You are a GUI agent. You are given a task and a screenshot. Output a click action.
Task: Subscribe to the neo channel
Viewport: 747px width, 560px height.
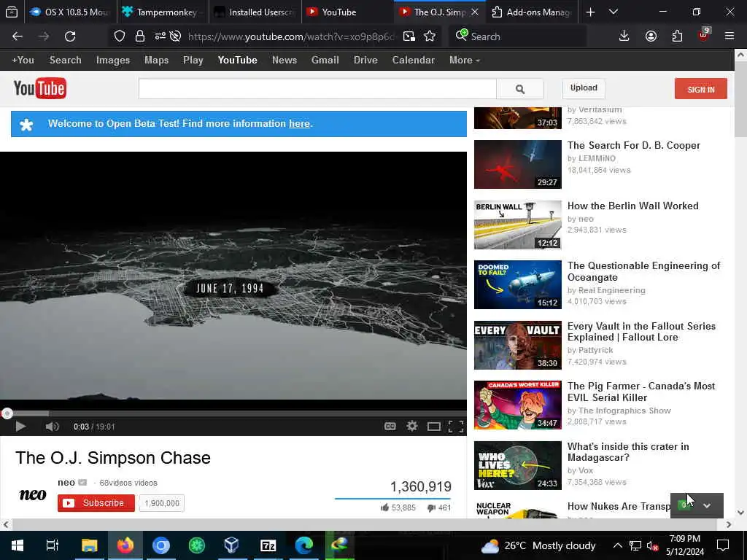click(x=96, y=503)
